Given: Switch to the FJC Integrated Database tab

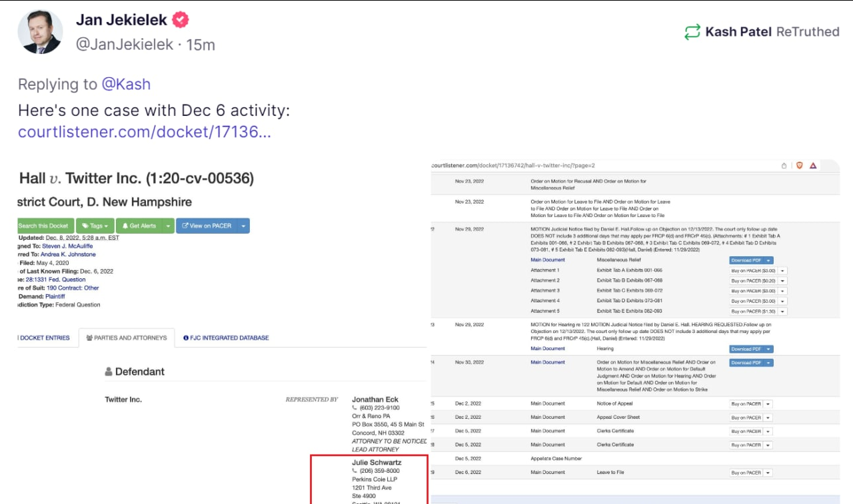Looking at the screenshot, I should click(x=226, y=338).
